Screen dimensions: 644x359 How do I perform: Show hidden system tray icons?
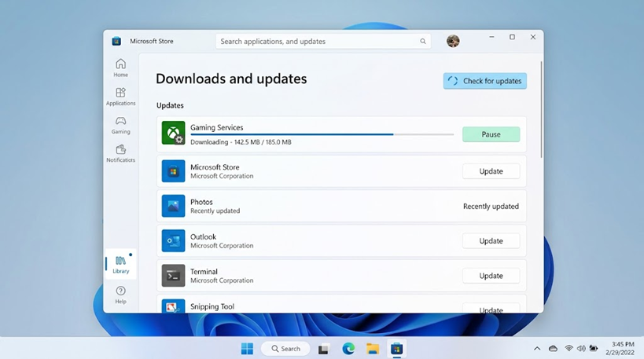[537, 349]
